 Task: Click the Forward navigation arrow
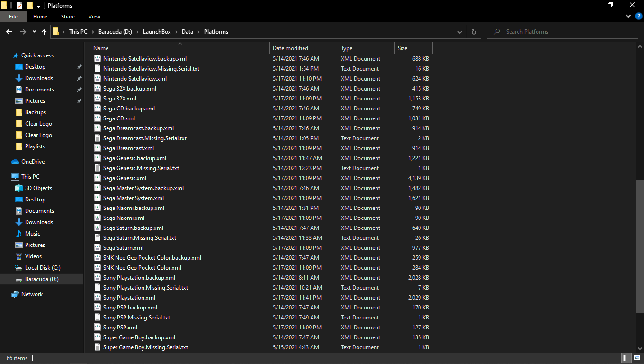[x=23, y=32]
